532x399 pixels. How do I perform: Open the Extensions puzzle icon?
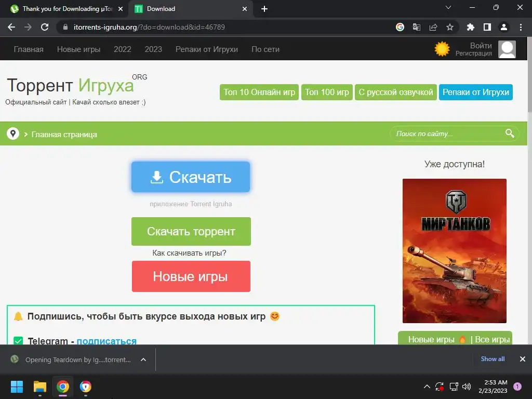[x=471, y=27]
